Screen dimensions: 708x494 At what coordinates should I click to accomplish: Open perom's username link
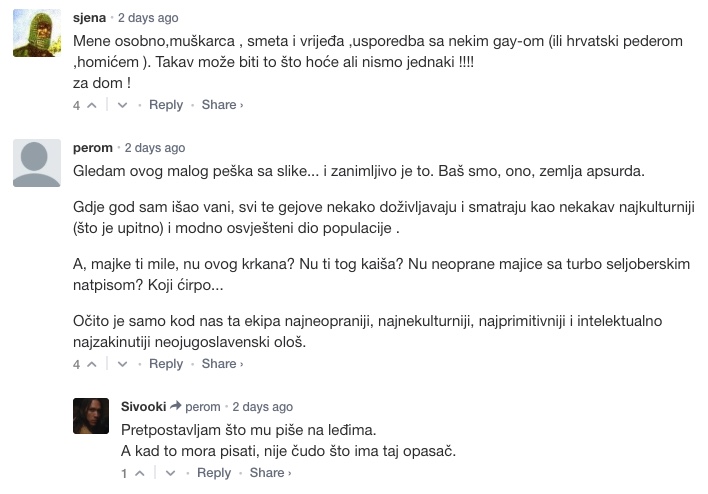(93, 148)
